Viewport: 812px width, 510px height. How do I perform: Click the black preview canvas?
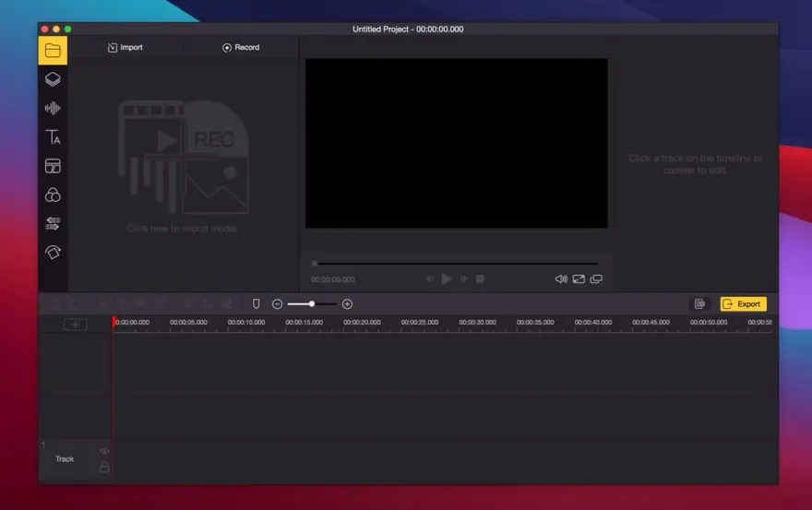click(456, 144)
